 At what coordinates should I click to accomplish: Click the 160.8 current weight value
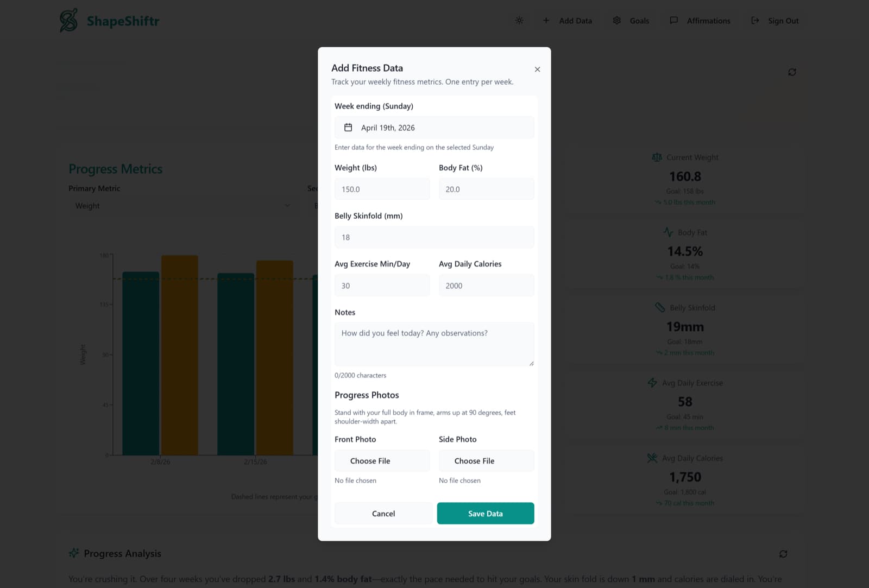point(685,176)
